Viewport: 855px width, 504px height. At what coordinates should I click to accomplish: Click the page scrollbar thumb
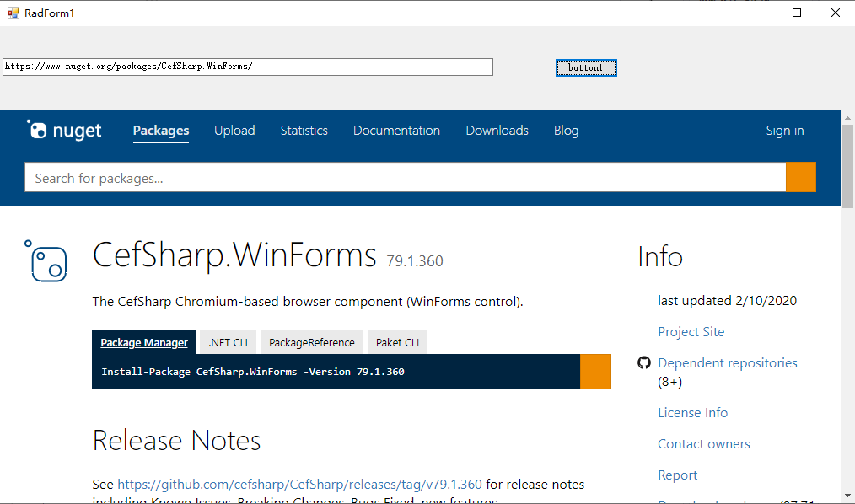(x=847, y=166)
